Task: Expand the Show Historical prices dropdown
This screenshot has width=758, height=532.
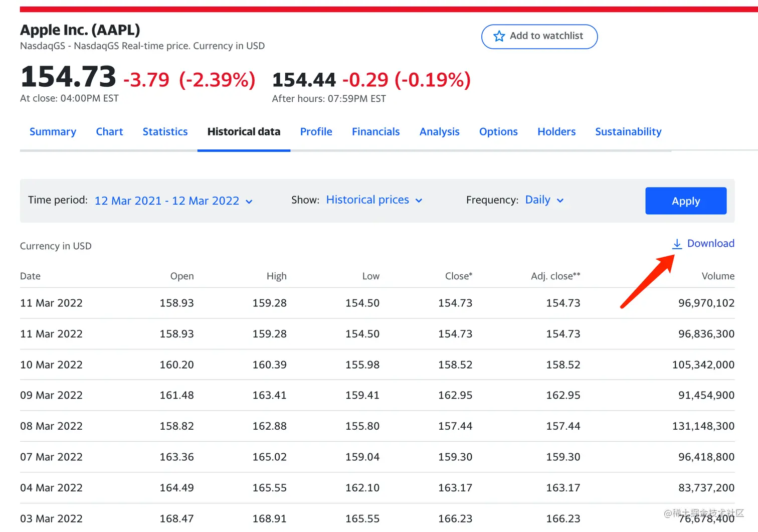Action: (x=374, y=200)
